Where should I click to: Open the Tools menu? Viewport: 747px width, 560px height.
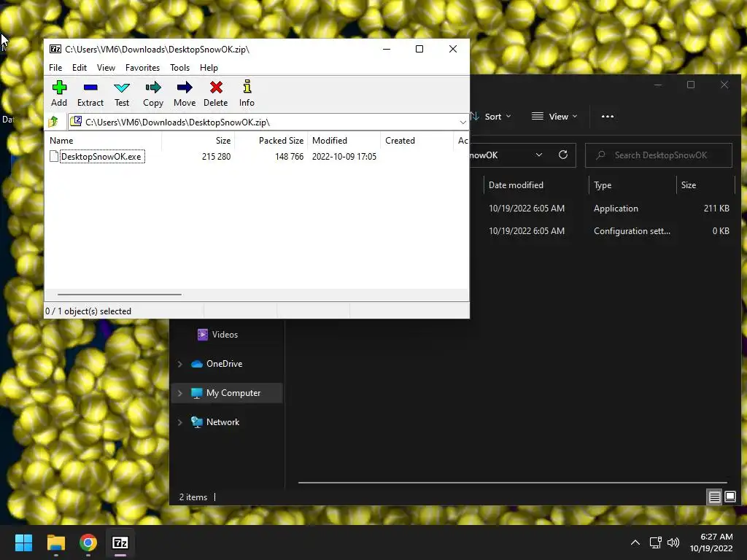click(179, 68)
